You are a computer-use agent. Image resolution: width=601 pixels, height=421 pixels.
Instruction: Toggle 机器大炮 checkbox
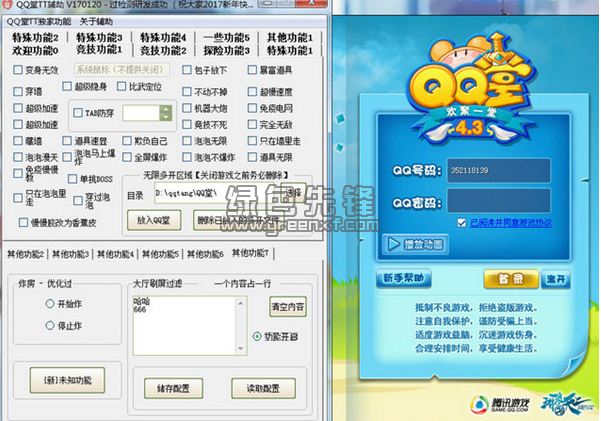[187, 108]
